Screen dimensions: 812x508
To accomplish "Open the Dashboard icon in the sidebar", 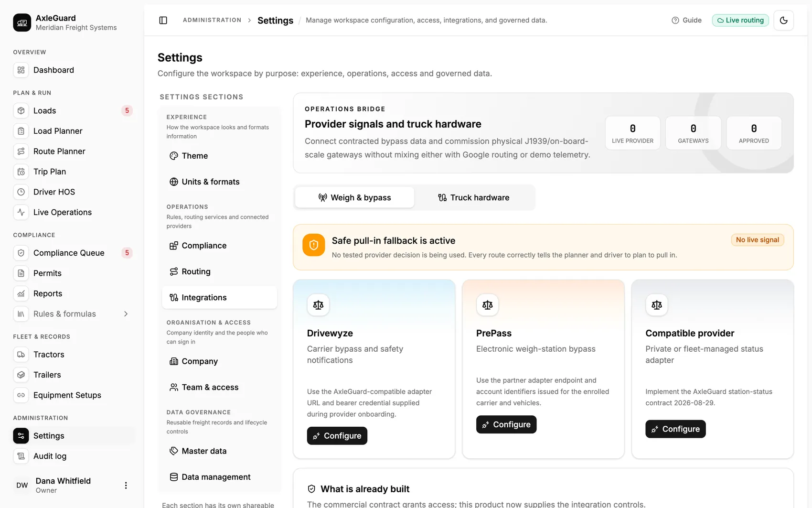I will [21, 70].
